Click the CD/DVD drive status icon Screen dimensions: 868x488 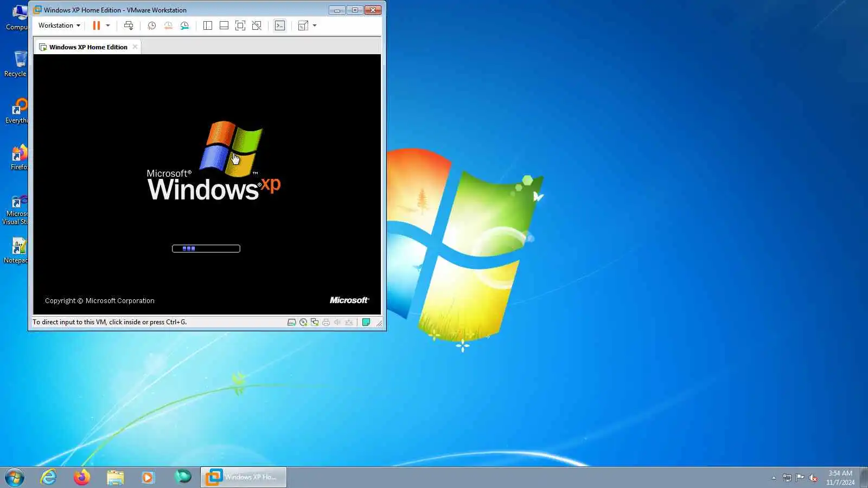[x=303, y=322]
